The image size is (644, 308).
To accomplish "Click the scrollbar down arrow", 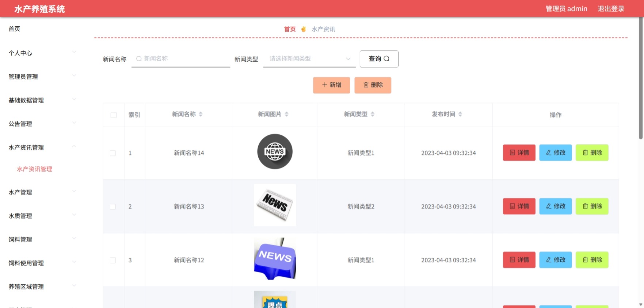I will [x=641, y=305].
